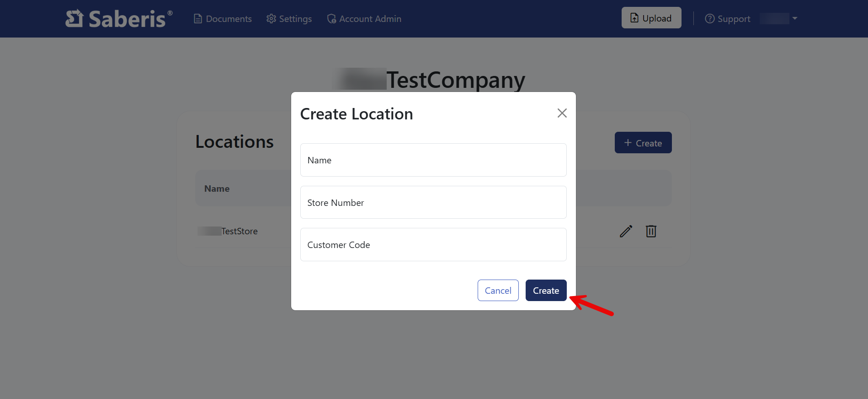Open Settings in the top navigation
This screenshot has width=868, height=399.
289,19
